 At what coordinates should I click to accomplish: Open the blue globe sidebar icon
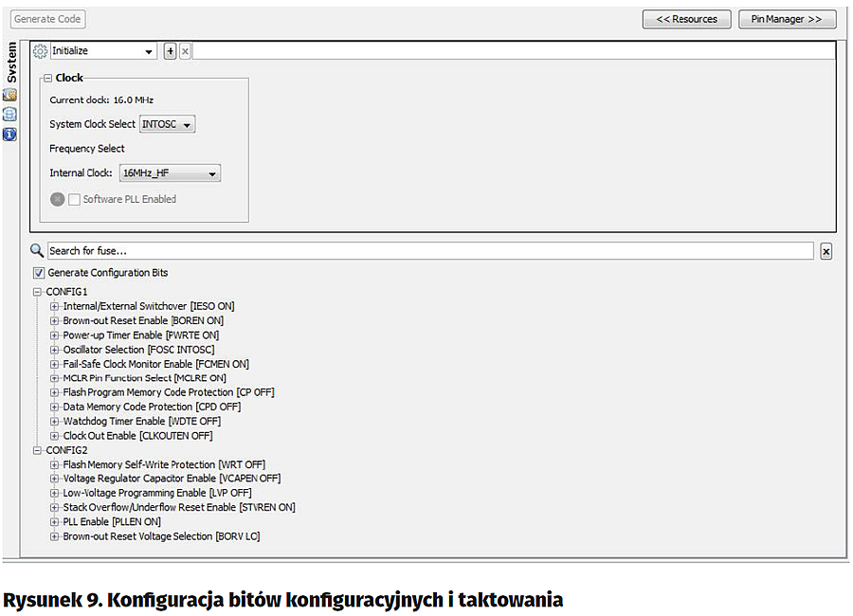point(10,114)
